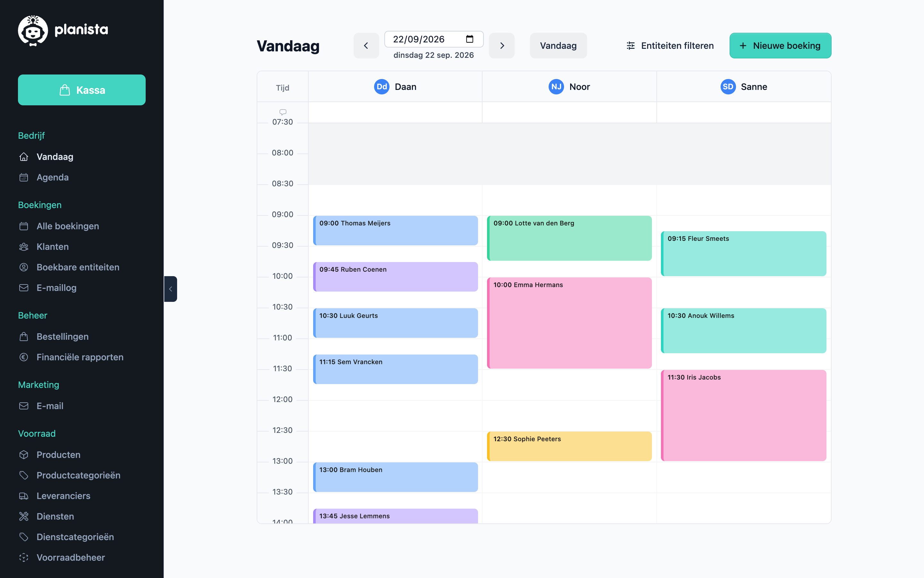Jump to today with the Vandaag button
The image size is (924, 578).
point(558,46)
